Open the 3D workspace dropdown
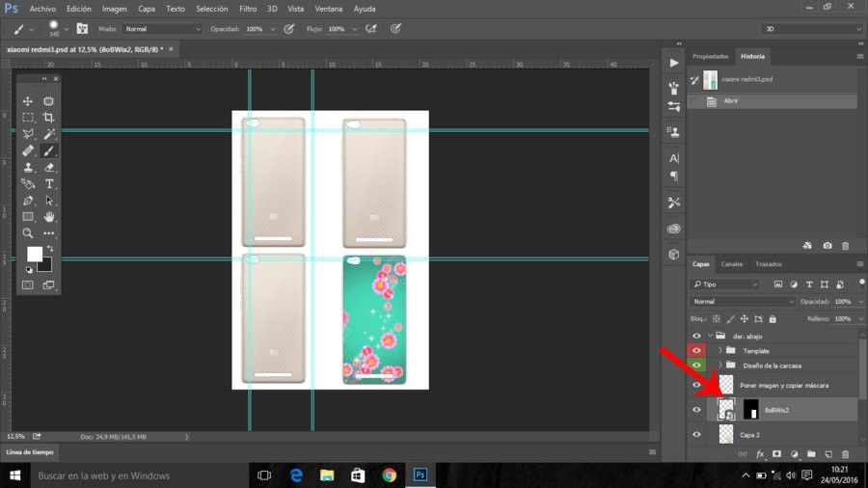Image resolution: width=868 pixels, height=488 pixels. (x=812, y=29)
